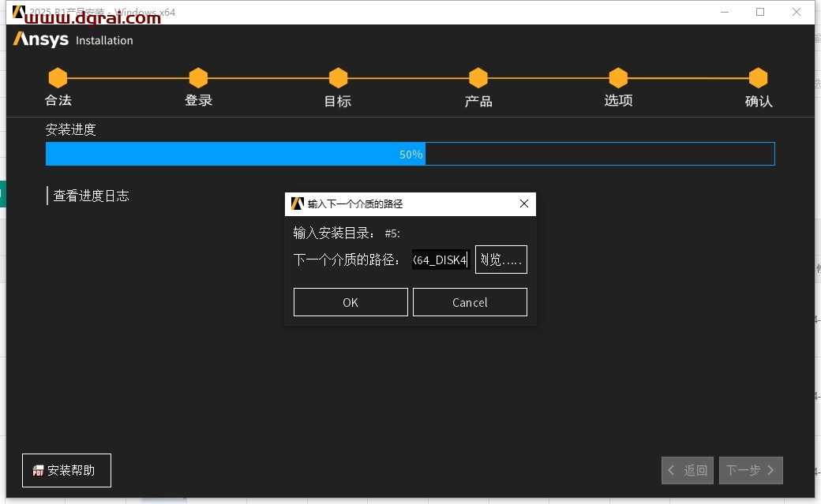Screen dimensions: 821x504
Task: Select the 登录 step hexagon
Action: click(x=198, y=78)
